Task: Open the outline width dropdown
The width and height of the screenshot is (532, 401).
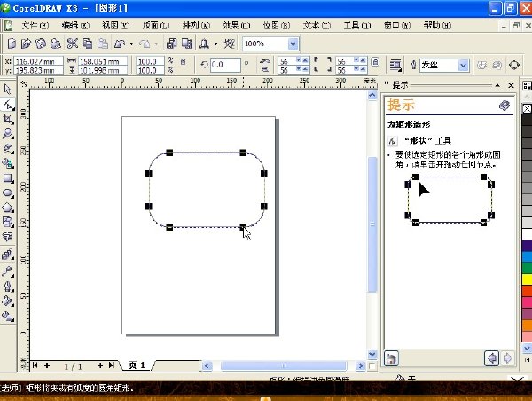Action: (463, 65)
